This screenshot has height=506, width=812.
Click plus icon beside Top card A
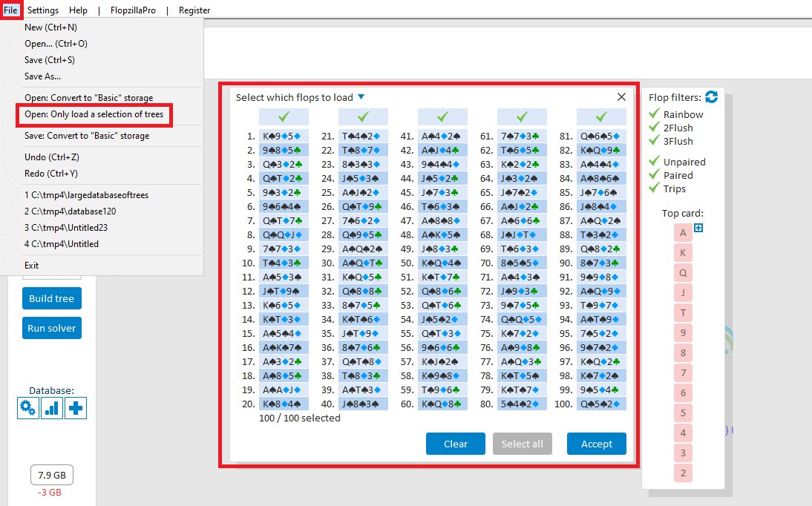698,229
